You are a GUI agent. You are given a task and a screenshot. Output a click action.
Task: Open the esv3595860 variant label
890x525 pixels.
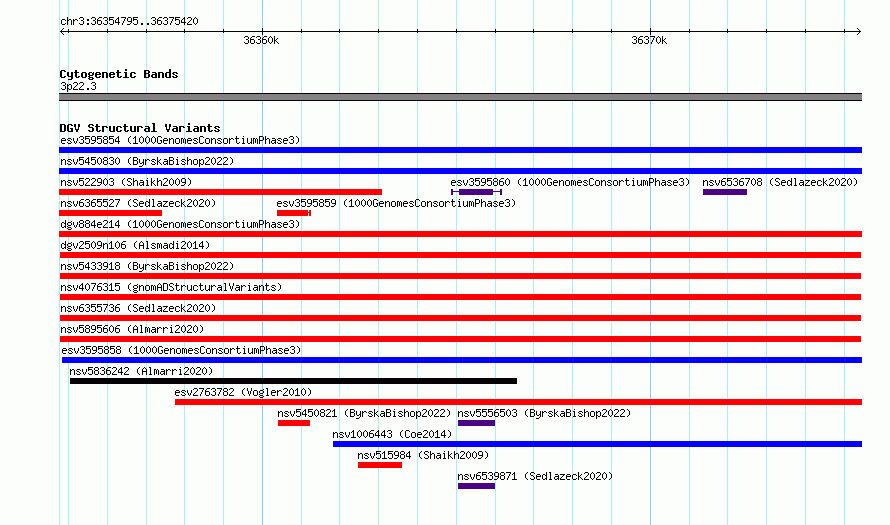pyautogui.click(x=570, y=182)
